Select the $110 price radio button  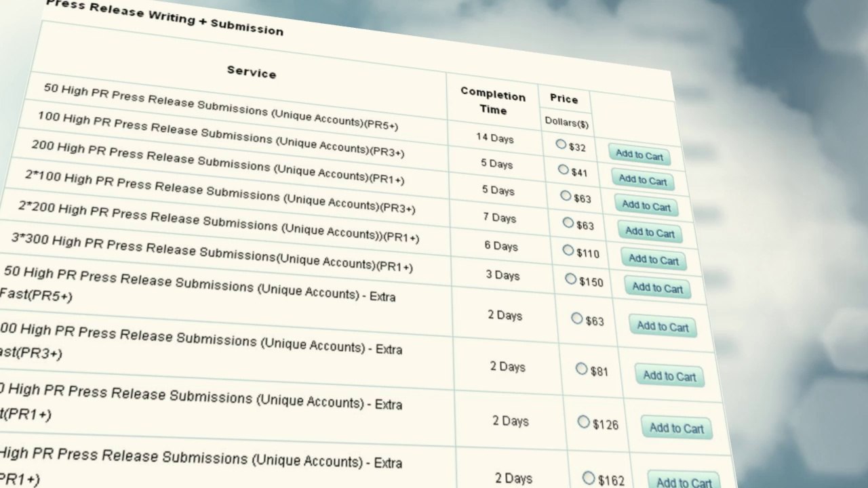click(568, 250)
